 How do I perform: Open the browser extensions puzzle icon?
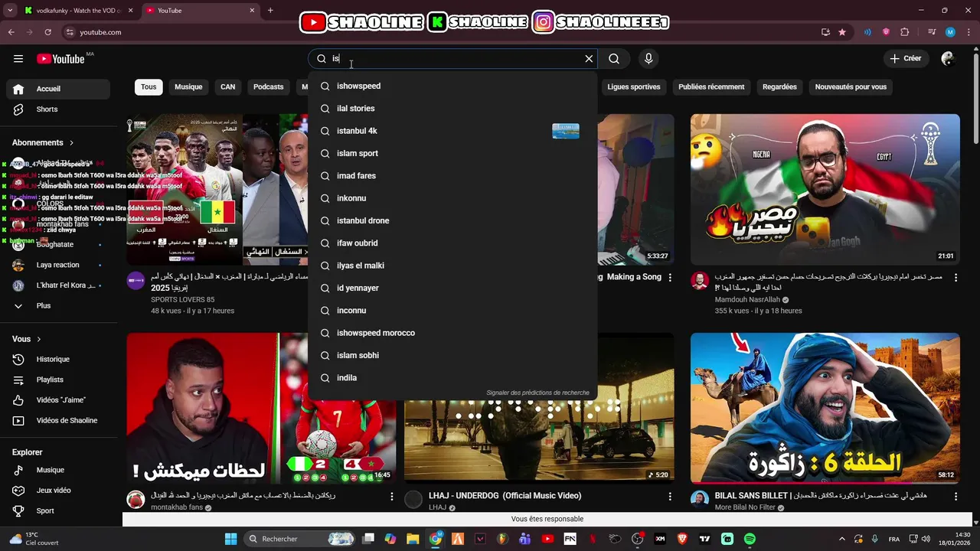(x=905, y=32)
